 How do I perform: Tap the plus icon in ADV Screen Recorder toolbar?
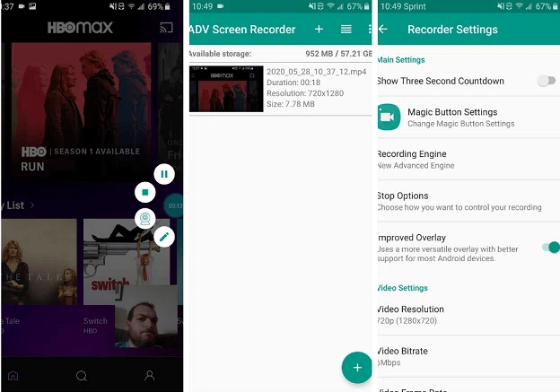tap(319, 30)
